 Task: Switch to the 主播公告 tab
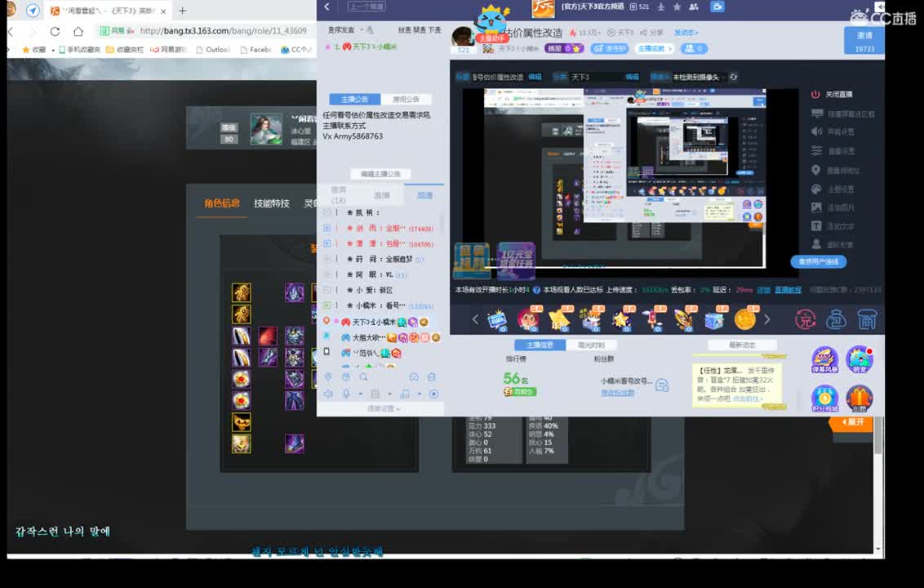pos(355,99)
